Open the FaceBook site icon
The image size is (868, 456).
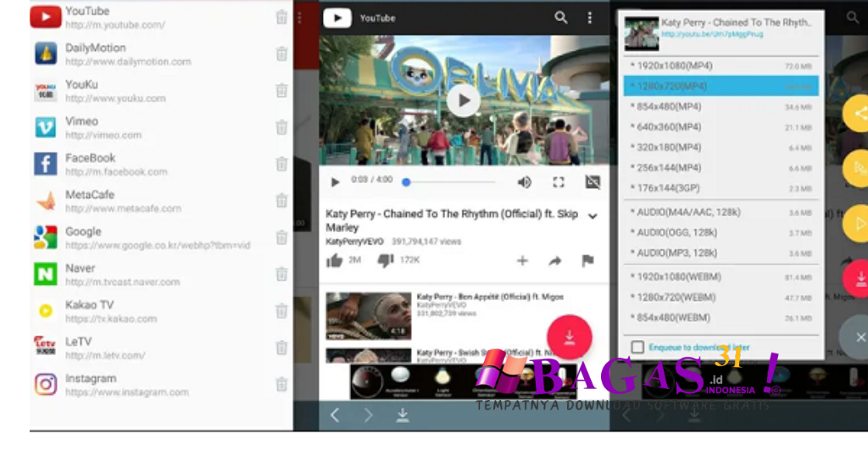46,164
